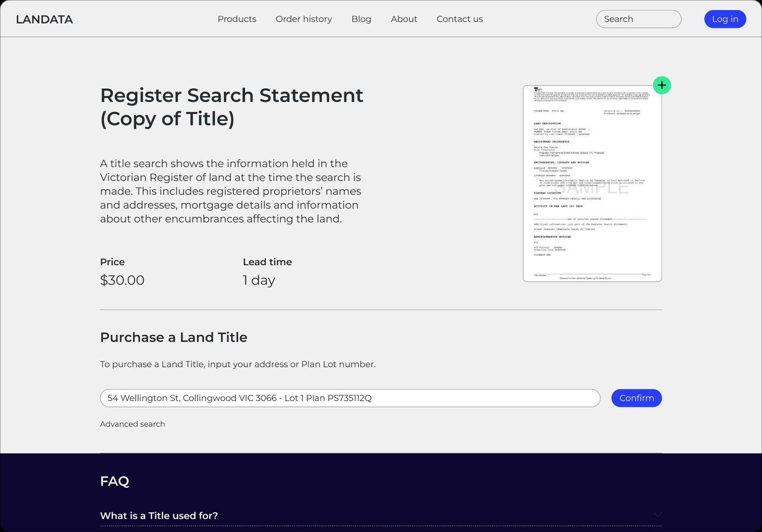Navigate to the About page
Screen dimensions: 762x532
[x=404, y=19]
